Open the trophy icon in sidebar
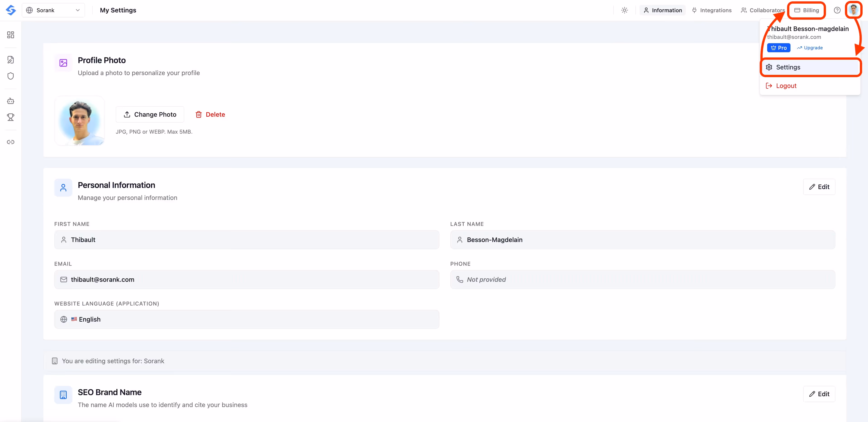868x422 pixels. coord(10,117)
